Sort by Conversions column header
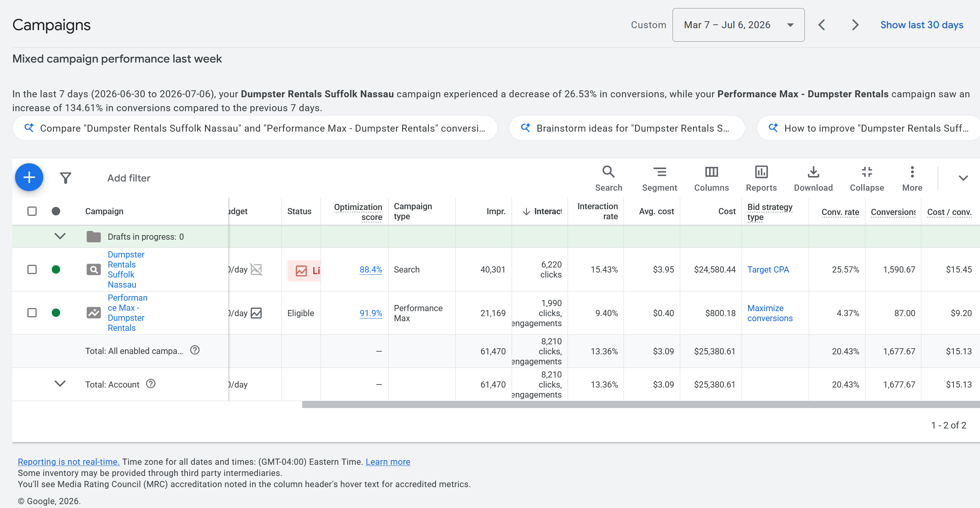980x508 pixels. pyautogui.click(x=893, y=212)
